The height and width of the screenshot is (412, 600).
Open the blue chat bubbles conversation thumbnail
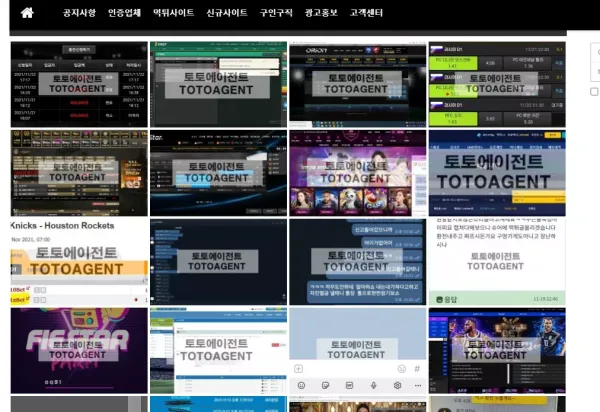click(x=358, y=262)
